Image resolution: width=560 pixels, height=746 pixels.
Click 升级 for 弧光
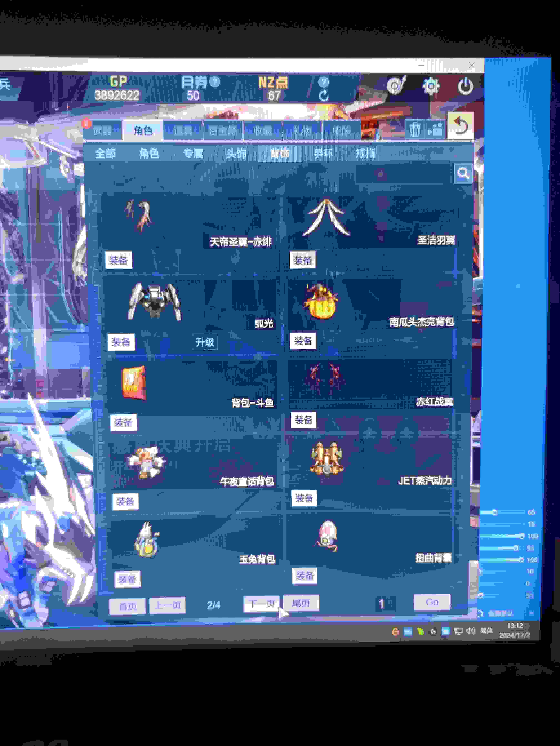click(205, 342)
